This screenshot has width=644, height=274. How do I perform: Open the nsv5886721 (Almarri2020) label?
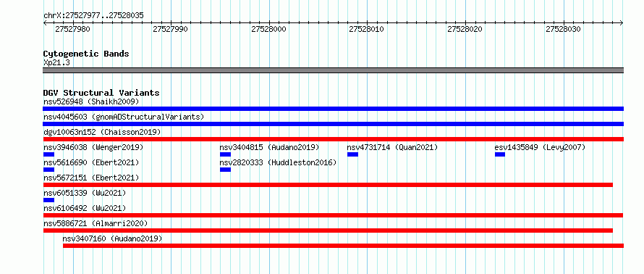[96, 223]
